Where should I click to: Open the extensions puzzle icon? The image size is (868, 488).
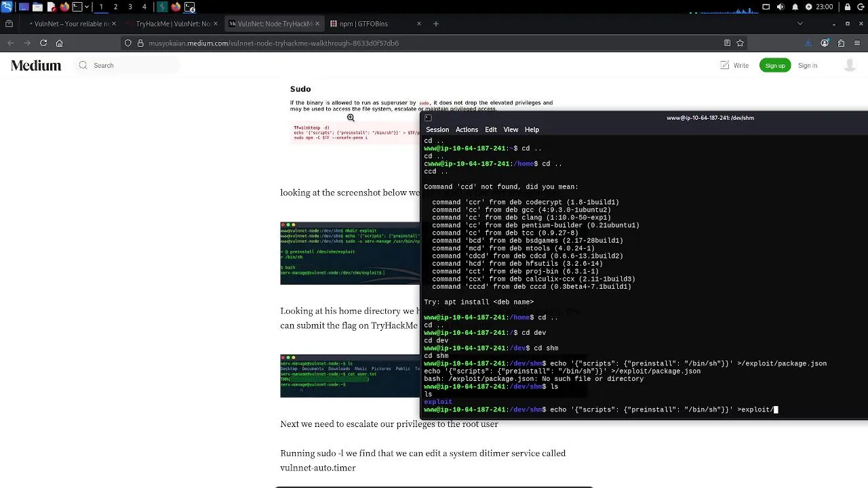842,43
